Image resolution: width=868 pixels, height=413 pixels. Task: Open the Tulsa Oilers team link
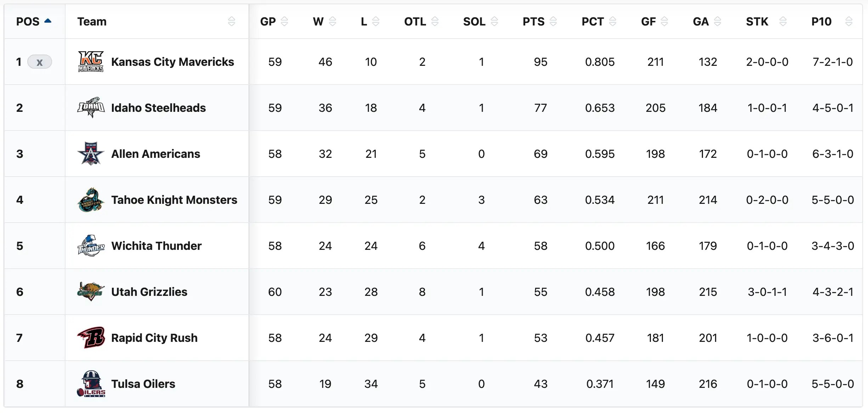point(143,384)
